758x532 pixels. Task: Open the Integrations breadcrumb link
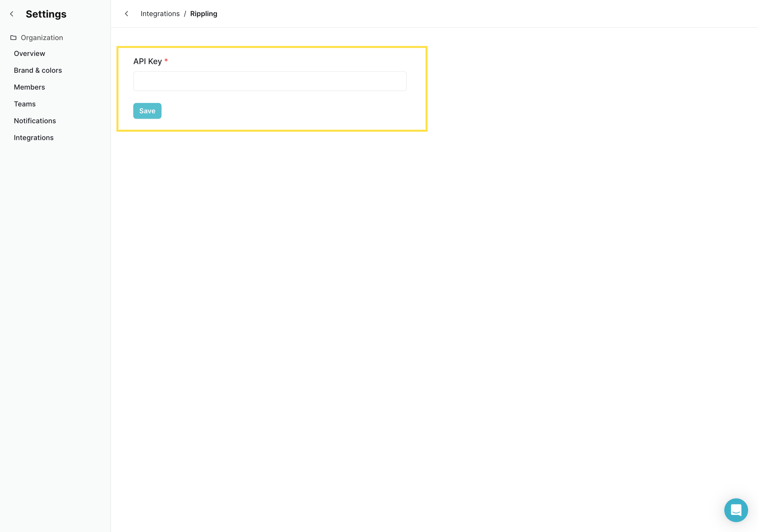(x=160, y=14)
